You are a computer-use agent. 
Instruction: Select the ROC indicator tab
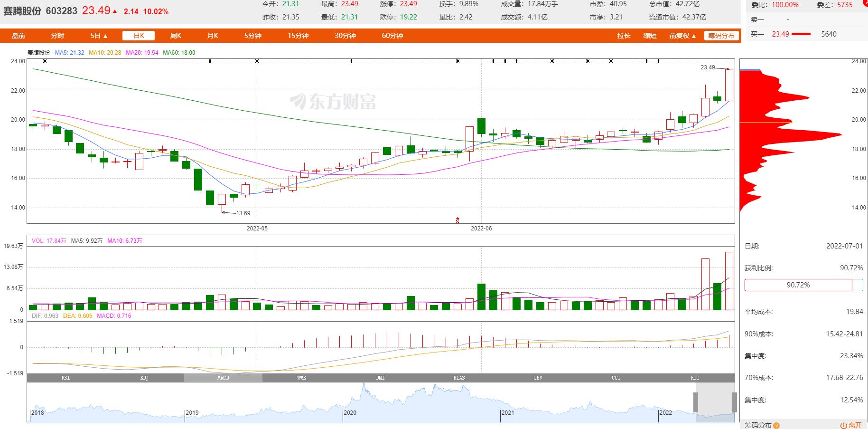(x=695, y=378)
